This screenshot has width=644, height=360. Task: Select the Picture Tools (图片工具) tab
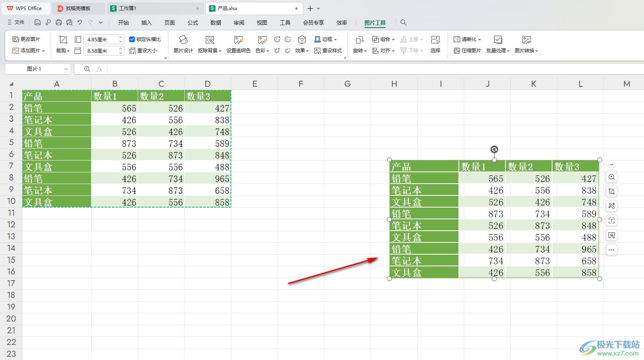[x=375, y=23]
